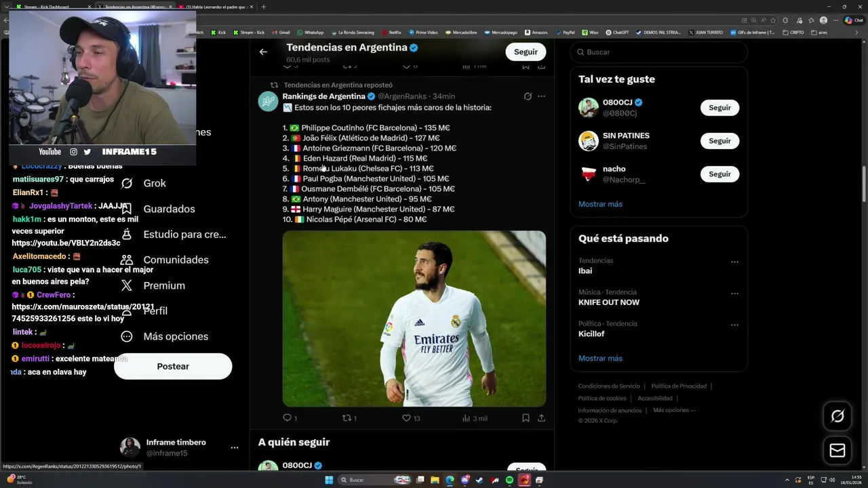Share the Rankings de Argentina post
Viewport: 868px width, 488px height.
coord(541,418)
